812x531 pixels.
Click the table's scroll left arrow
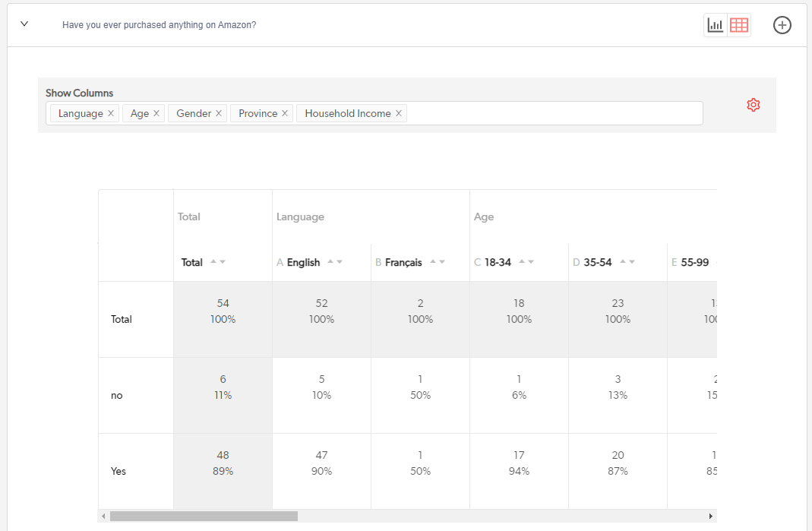pyautogui.click(x=103, y=516)
